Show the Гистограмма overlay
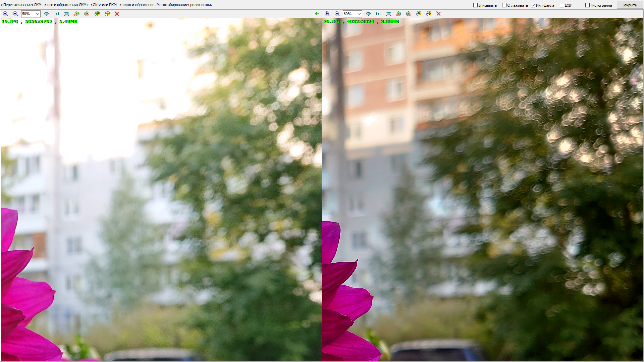Viewport: 644px width, 362px height. pyautogui.click(x=587, y=5)
